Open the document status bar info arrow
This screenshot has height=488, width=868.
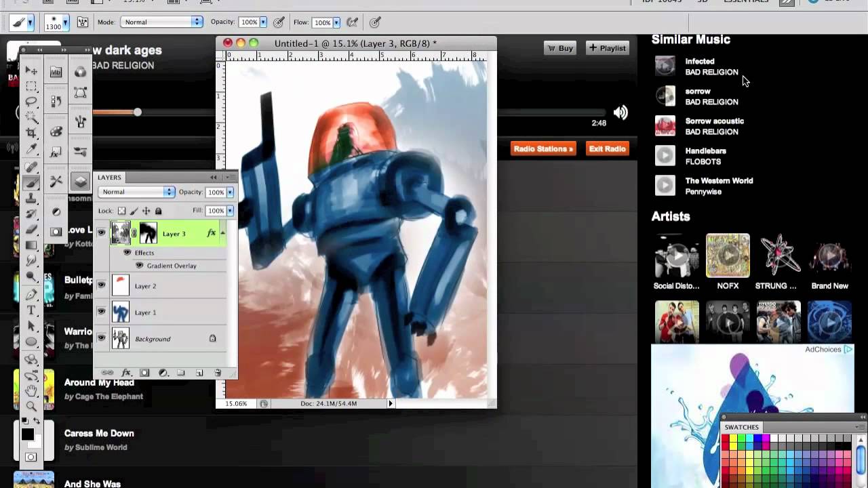(390, 403)
